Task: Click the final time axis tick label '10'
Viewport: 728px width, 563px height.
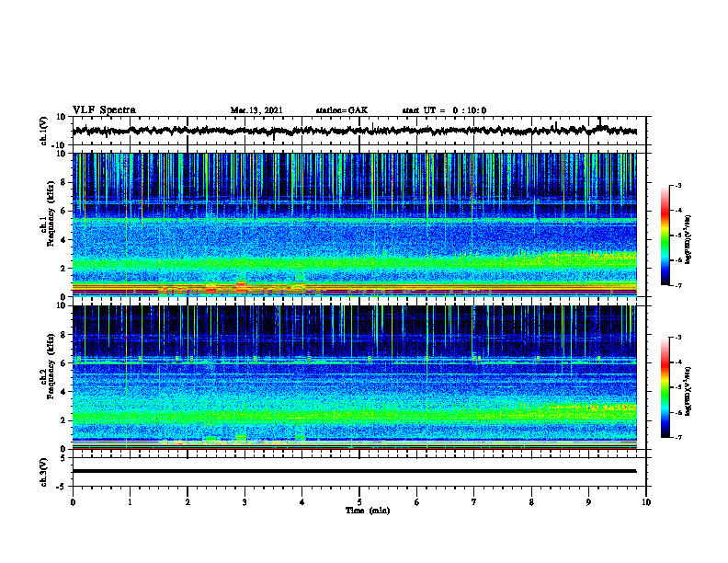Action: point(646,502)
